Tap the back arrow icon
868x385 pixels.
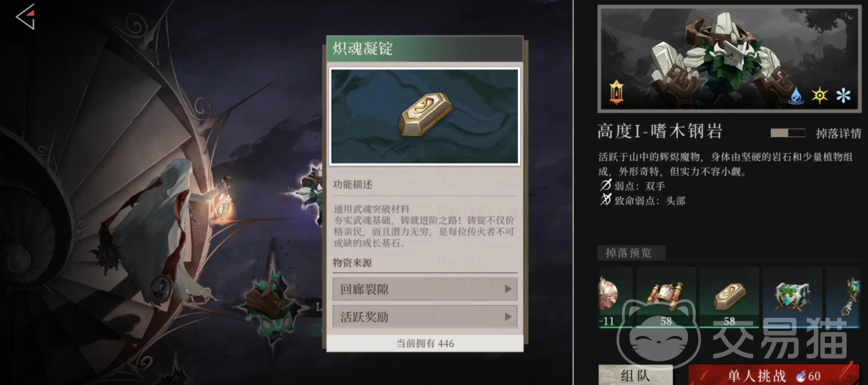tap(25, 16)
